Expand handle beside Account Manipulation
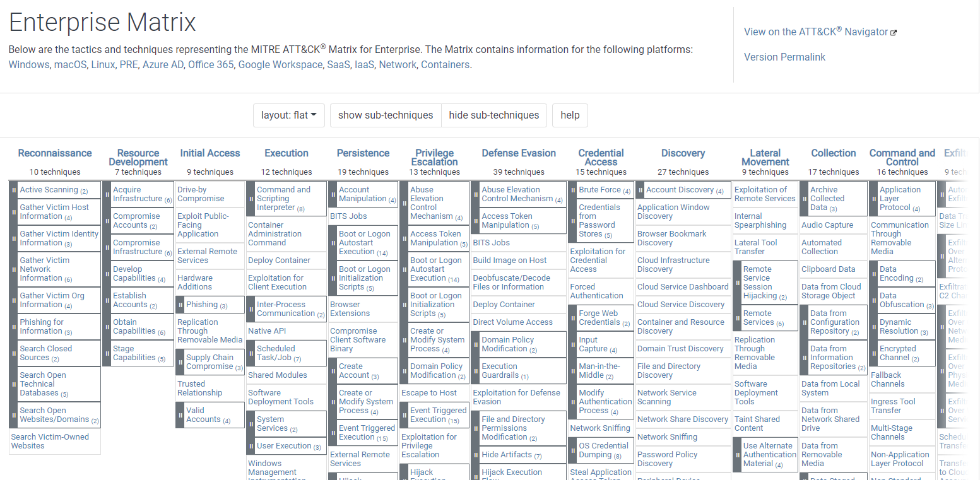Screen dimensions: 980x480 (333, 194)
